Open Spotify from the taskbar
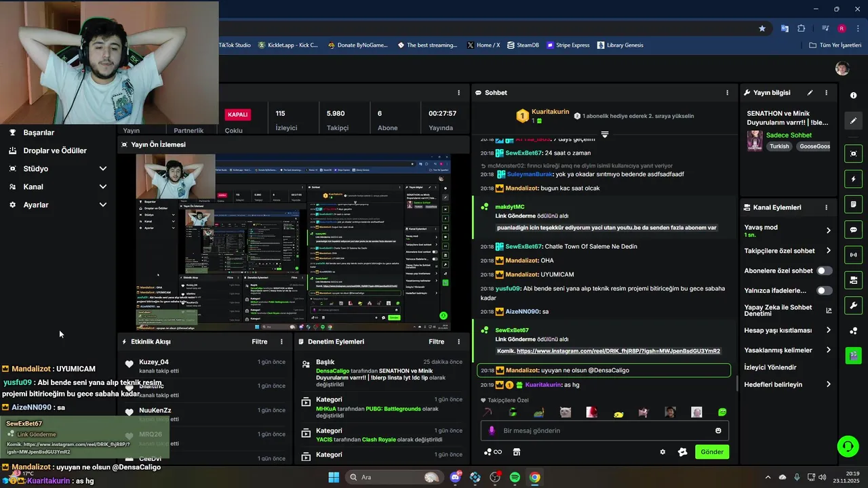The width and height of the screenshot is (868, 488). (515, 477)
